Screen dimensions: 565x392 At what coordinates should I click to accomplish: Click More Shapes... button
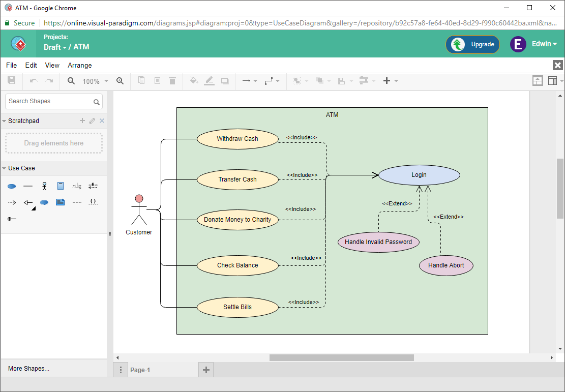click(29, 369)
